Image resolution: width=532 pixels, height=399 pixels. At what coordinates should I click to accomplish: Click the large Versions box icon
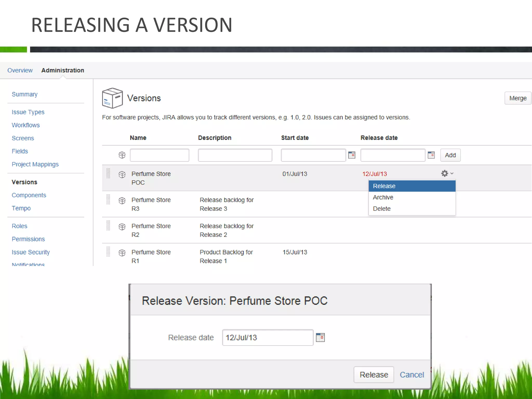(x=112, y=98)
